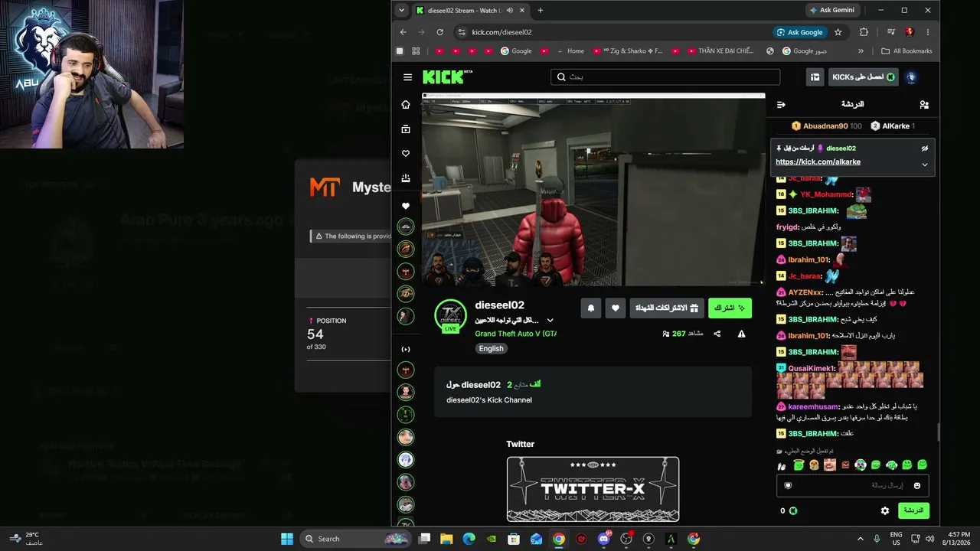This screenshot has width=980, height=551.
Task: Open the user profile avatar on Kick
Action: pyautogui.click(x=911, y=77)
